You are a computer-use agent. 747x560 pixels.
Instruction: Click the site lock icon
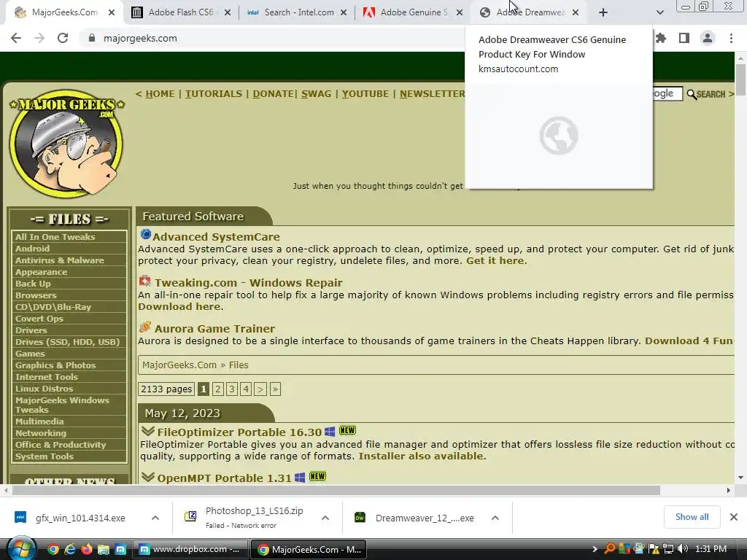pos(92,38)
